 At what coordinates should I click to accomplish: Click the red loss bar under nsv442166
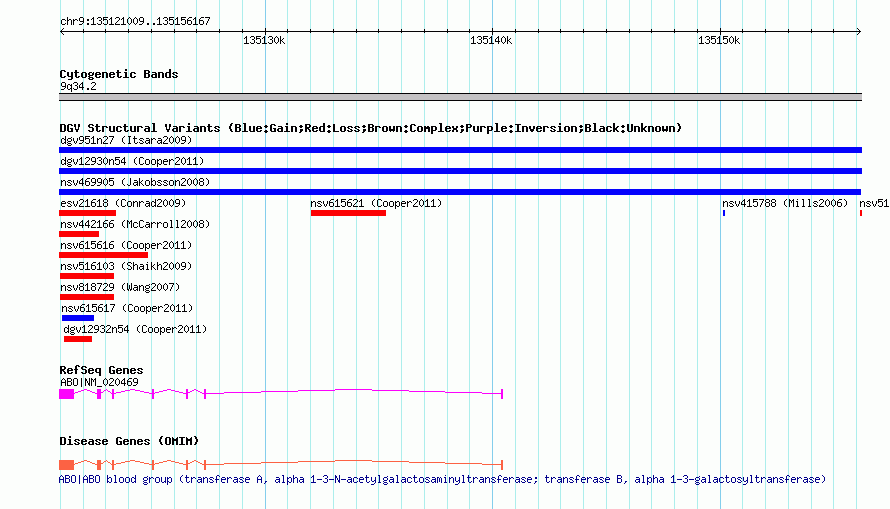coord(79,234)
